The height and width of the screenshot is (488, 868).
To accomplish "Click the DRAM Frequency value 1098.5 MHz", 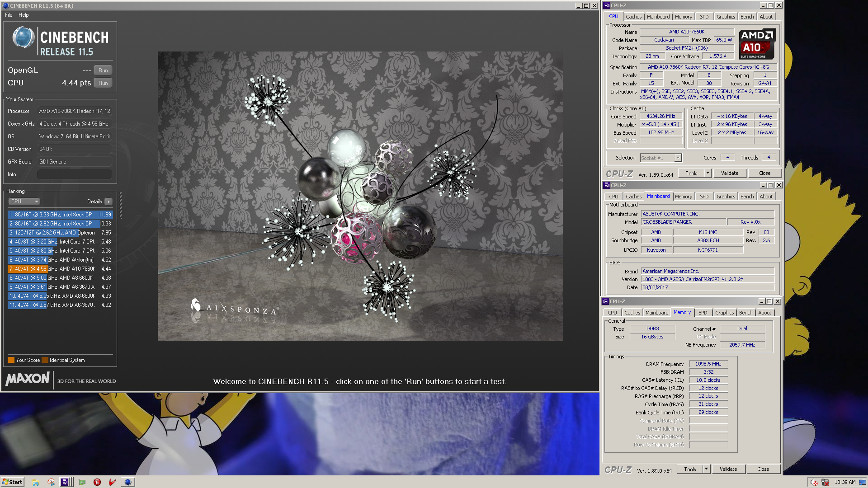I will click(708, 364).
